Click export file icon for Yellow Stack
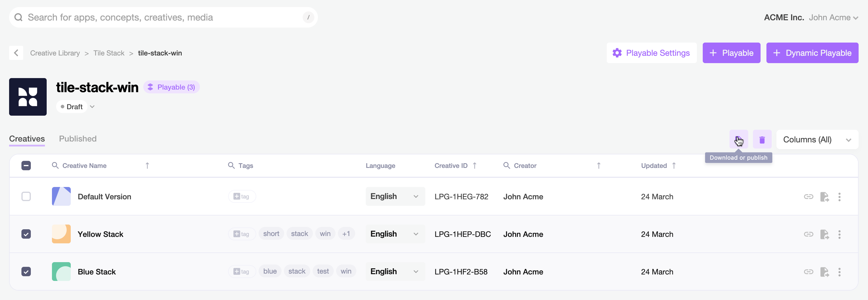Image resolution: width=868 pixels, height=300 pixels. tap(824, 234)
